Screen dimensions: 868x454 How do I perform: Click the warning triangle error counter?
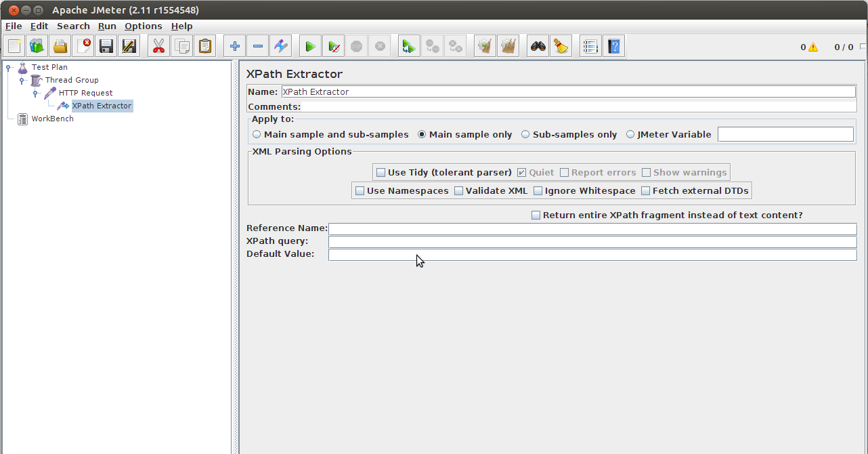[813, 47]
